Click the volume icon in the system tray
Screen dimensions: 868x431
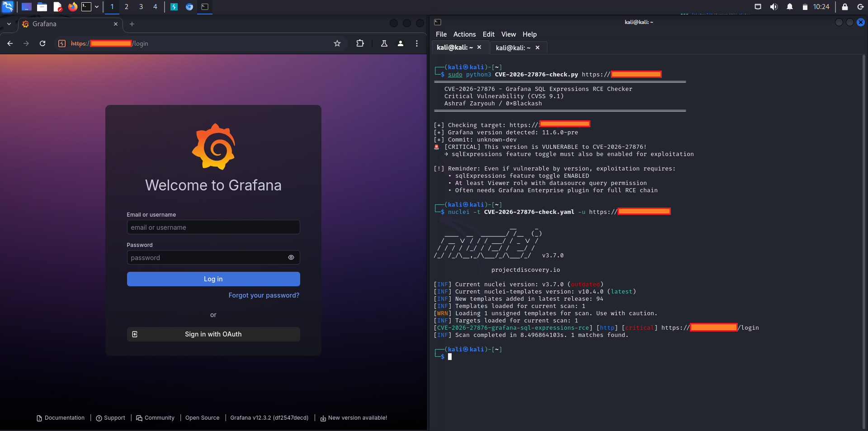click(x=774, y=7)
